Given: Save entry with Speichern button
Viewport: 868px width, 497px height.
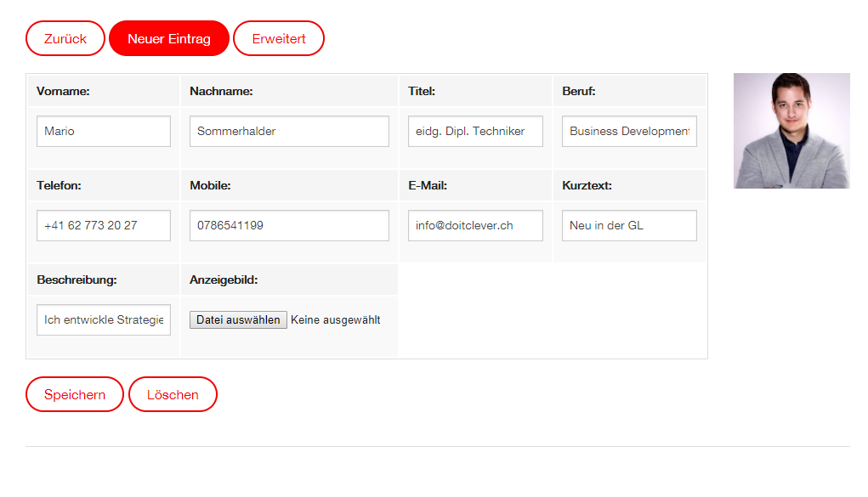Looking at the screenshot, I should (75, 394).
